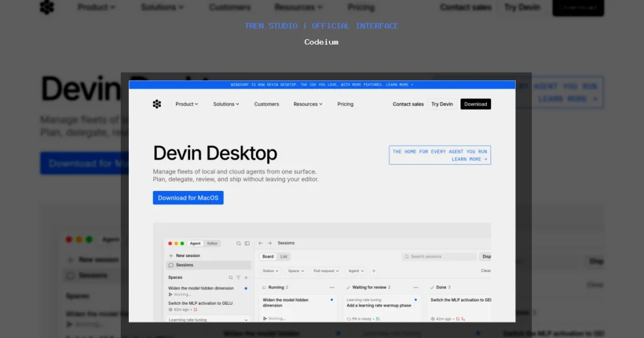This screenshot has width=644, height=338.
Task: Select the Board view toggle
Action: pyautogui.click(x=268, y=256)
